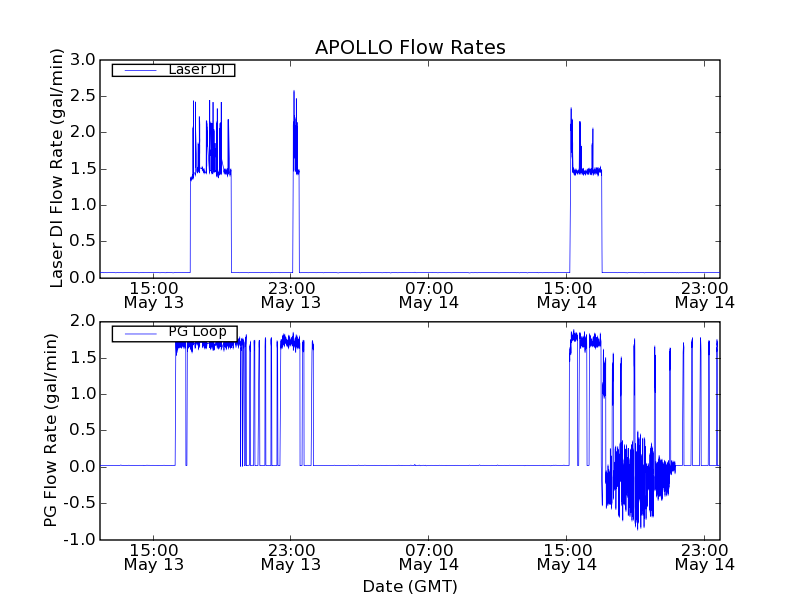Click the -1.0 tick label on bottom plot

click(80, 540)
